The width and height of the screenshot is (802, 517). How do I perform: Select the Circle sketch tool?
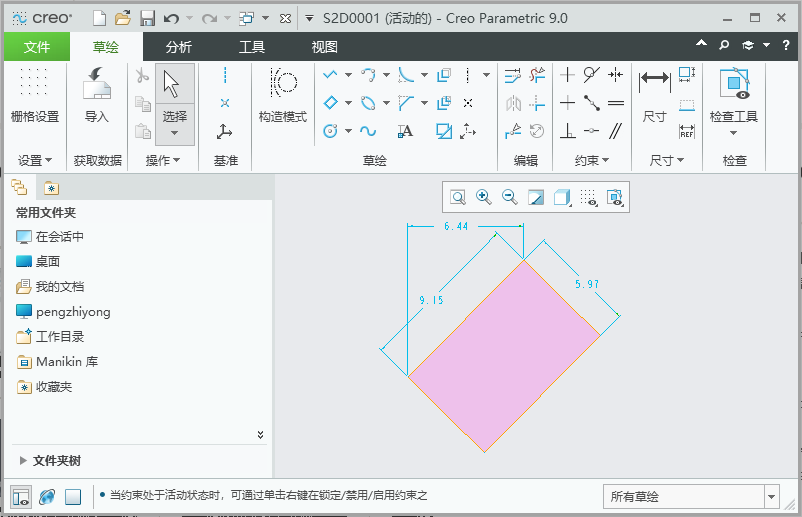tap(330, 131)
